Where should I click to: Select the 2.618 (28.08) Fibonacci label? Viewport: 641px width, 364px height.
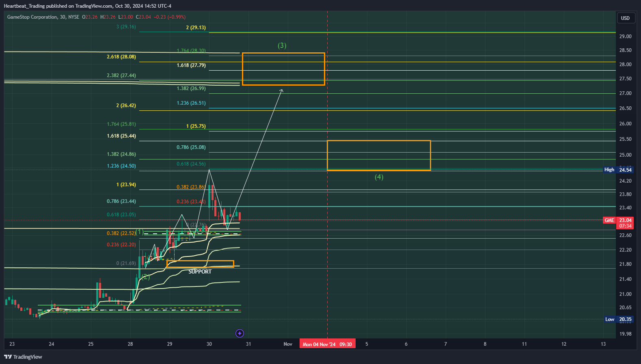[x=121, y=57]
